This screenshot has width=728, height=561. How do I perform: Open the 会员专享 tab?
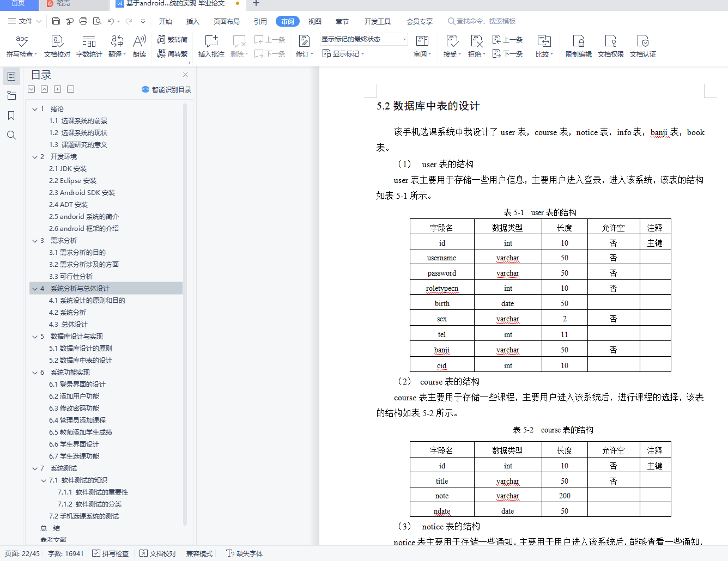tap(420, 21)
